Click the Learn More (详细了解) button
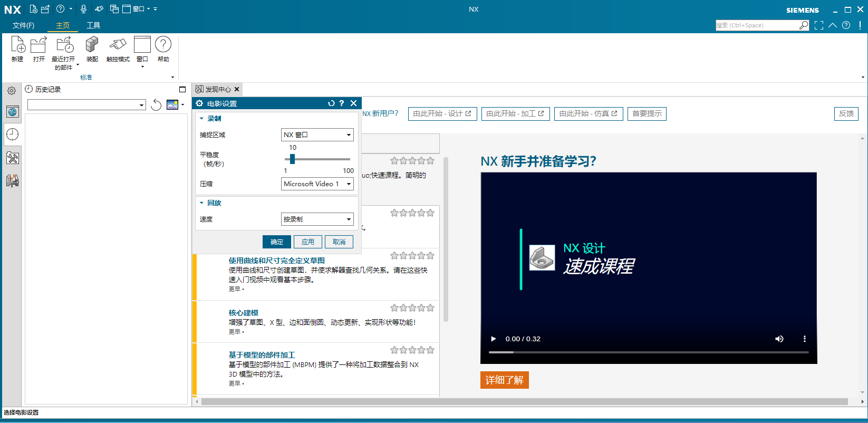 coord(505,380)
